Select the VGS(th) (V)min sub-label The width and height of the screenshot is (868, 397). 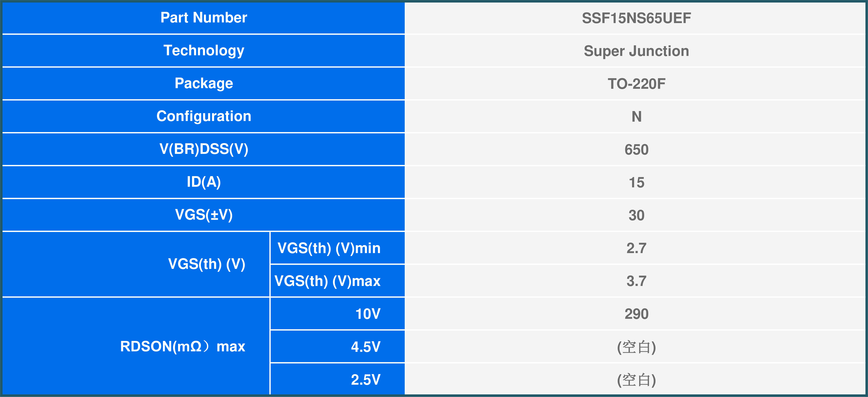pyautogui.click(x=329, y=248)
